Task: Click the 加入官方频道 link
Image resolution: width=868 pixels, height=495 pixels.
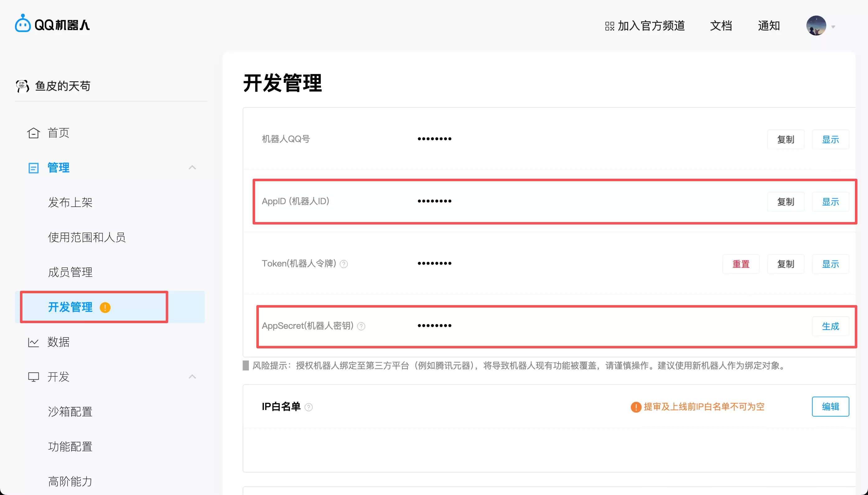Action: pyautogui.click(x=651, y=26)
